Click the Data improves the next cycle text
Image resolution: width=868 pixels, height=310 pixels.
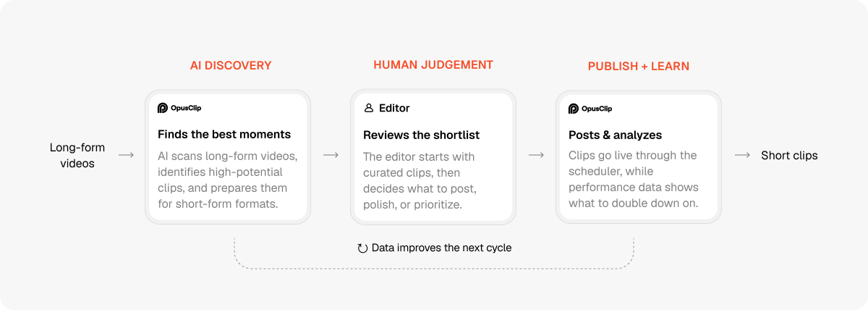click(x=441, y=248)
